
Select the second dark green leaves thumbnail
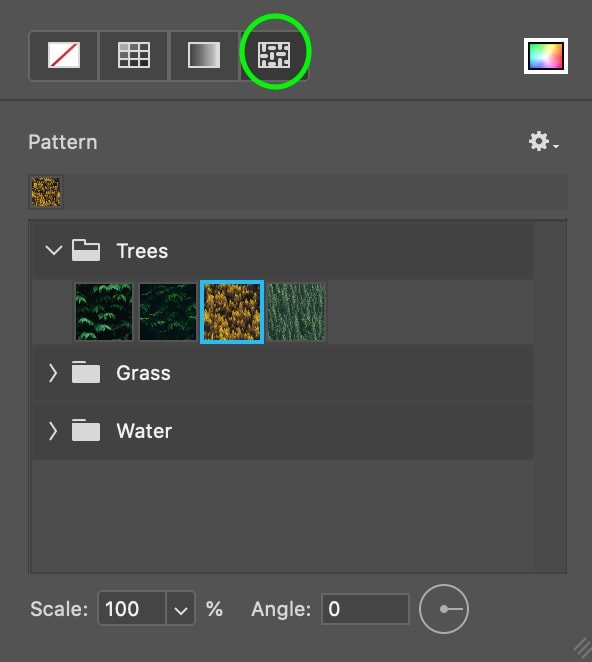(x=168, y=312)
